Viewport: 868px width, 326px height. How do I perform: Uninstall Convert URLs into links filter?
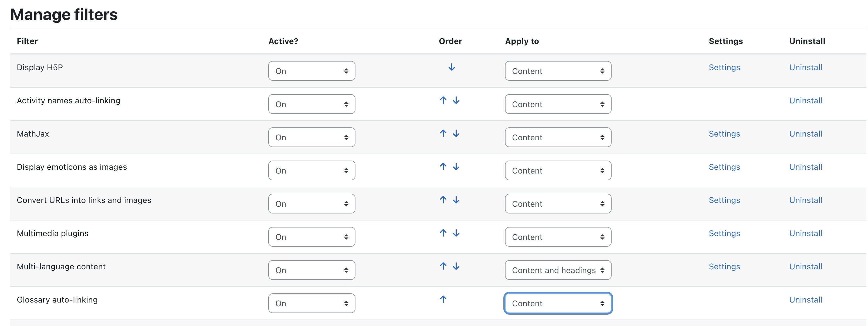tap(806, 200)
